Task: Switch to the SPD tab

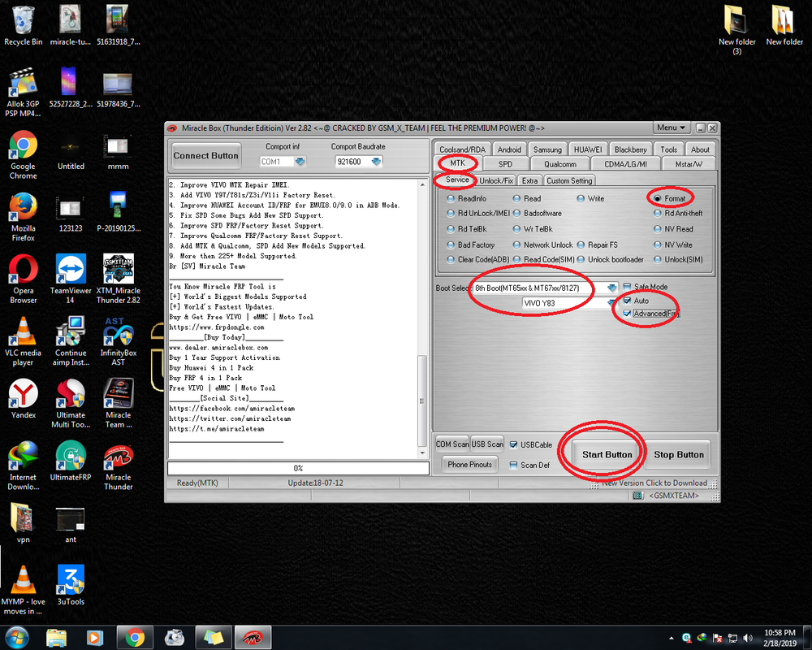Action: click(505, 164)
